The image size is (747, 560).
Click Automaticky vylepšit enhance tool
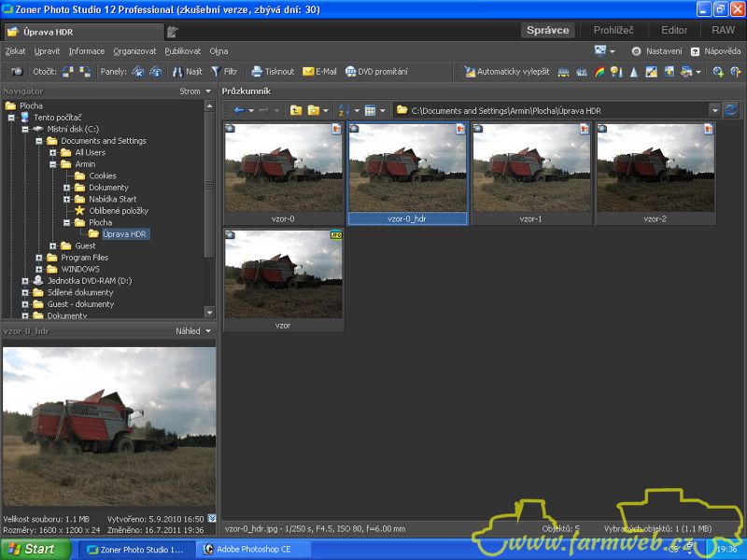tap(508, 71)
